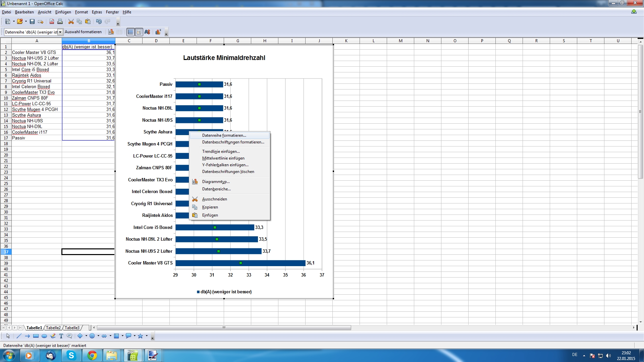Screen dimensions: 644x362
Task: Click the Chrome icon in the taskbar
Action: point(92,356)
